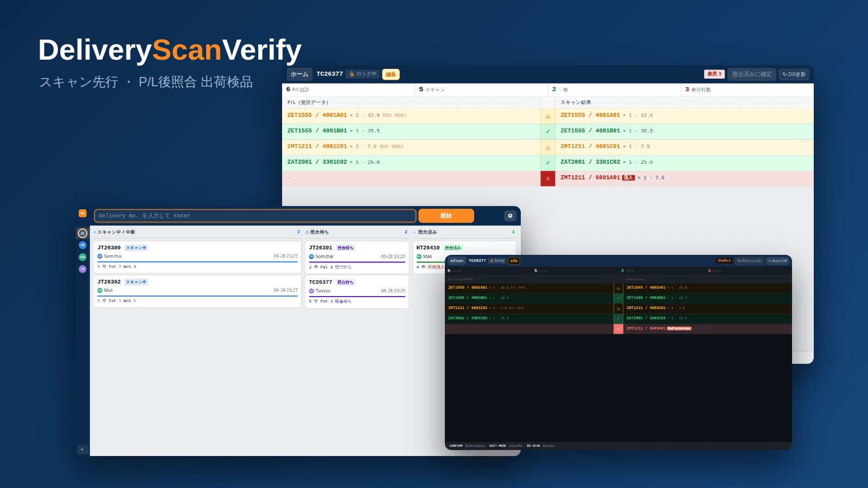Click the red 差異 3 badge
The width and height of the screenshot is (868, 488).
coord(714,74)
